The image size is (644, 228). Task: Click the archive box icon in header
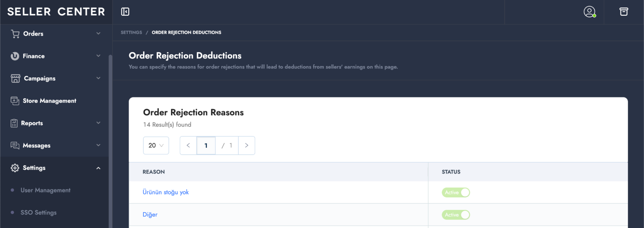624,12
